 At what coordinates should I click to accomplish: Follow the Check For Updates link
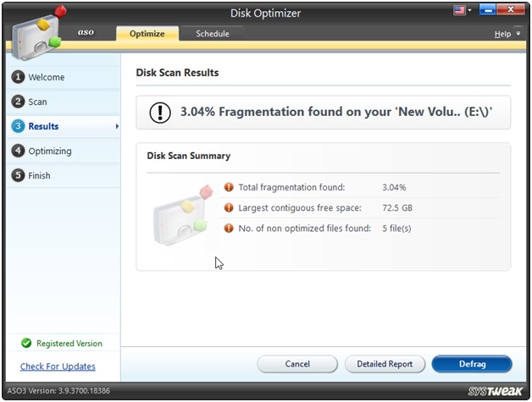[58, 366]
